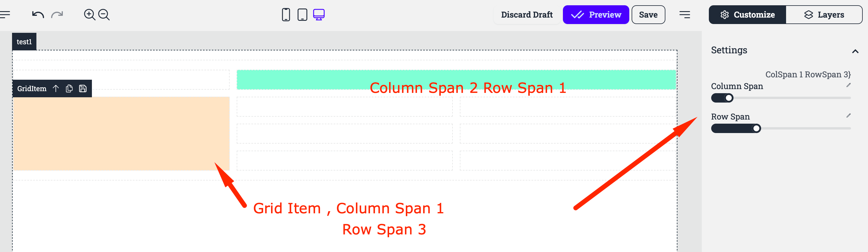
Task: Click the redo arrow icon
Action: point(57,15)
